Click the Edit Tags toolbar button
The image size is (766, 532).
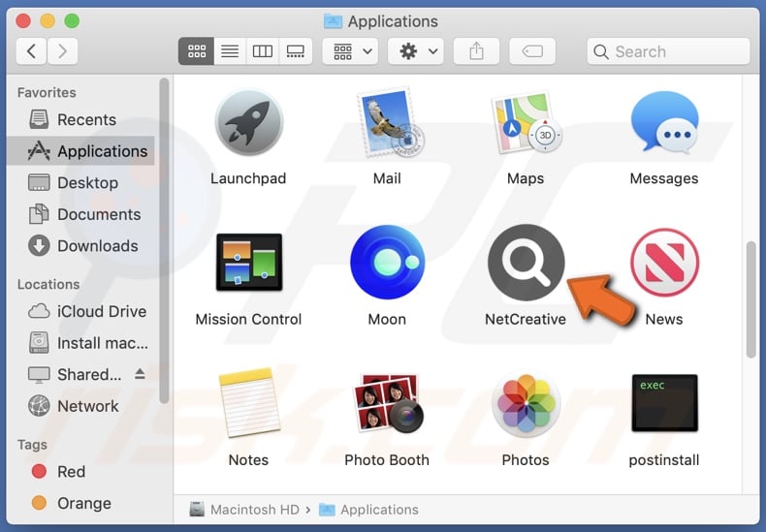tap(532, 51)
